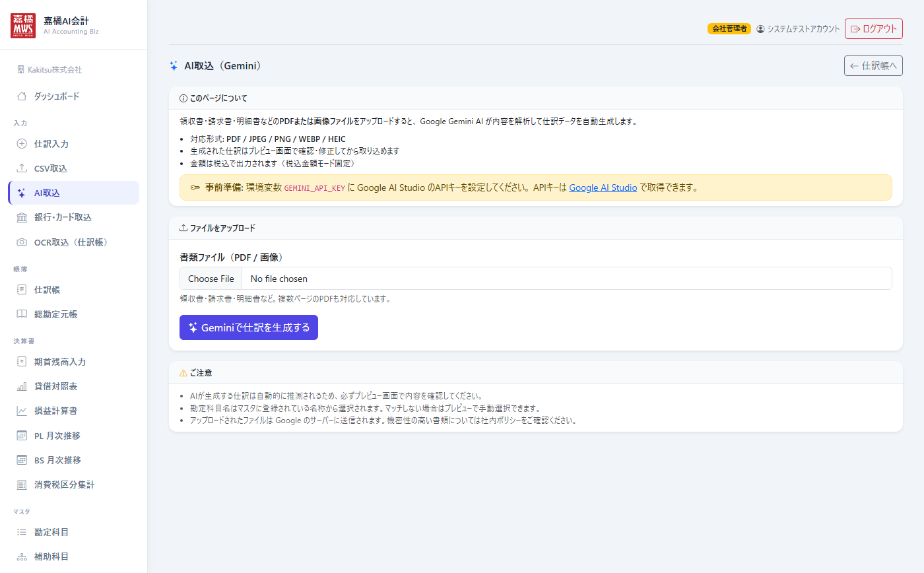Open 銀行・カード取込 menu item
This screenshot has height=573, width=924.
click(x=74, y=217)
